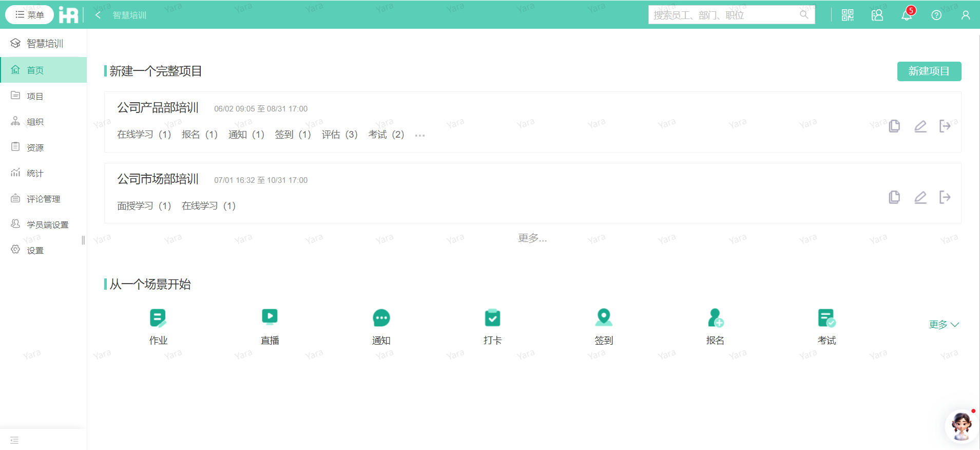Show hidden modules via ellipsis in 公司产品部培训
The width and height of the screenshot is (980, 450).
click(420, 136)
